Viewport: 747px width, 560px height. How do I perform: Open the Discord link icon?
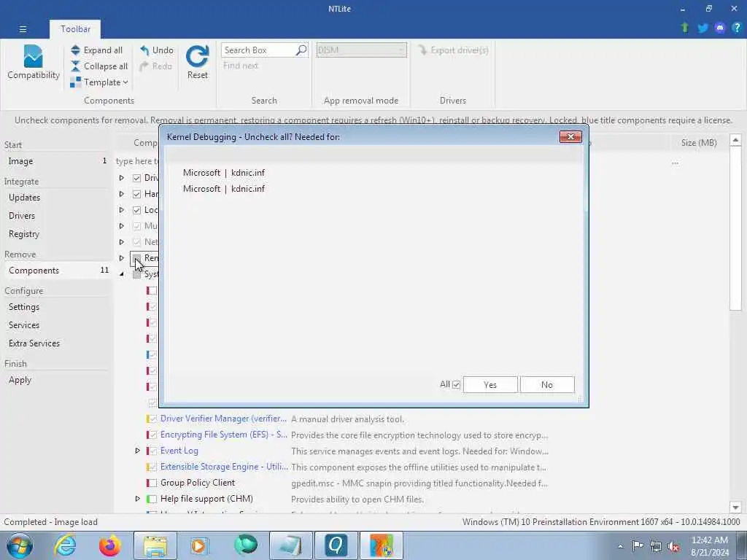pyautogui.click(x=720, y=28)
